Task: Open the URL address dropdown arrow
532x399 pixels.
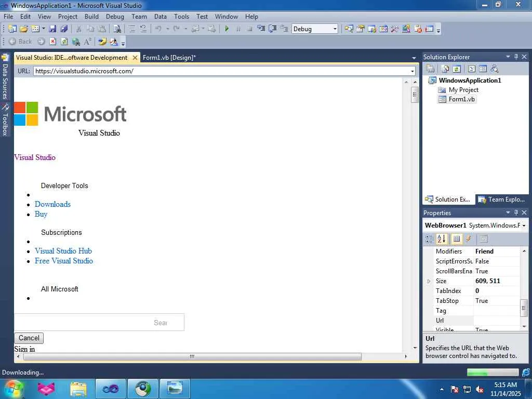Action: pyautogui.click(x=413, y=71)
